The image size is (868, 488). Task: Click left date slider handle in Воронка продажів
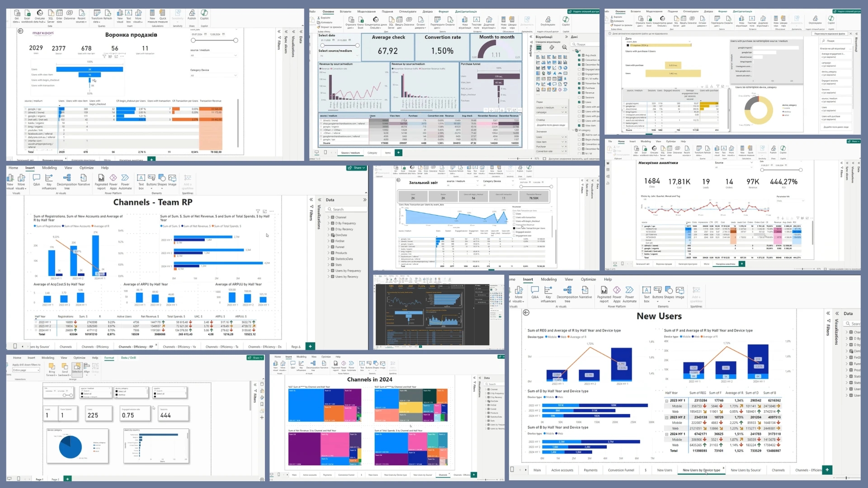pos(193,40)
